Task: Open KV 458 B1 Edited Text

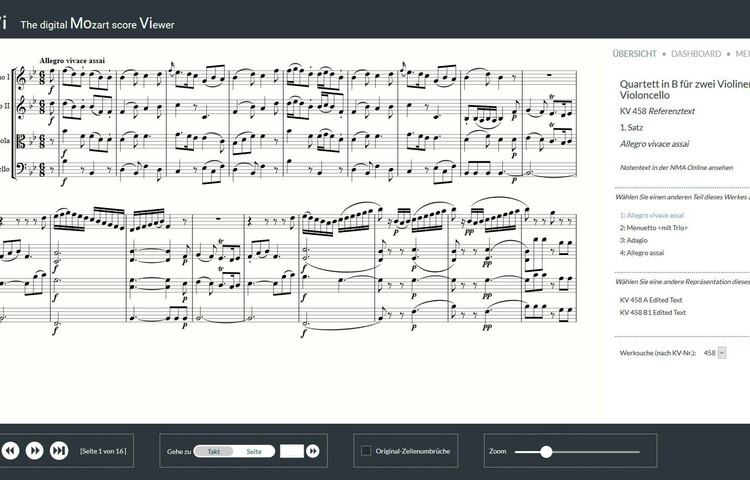Action: [653, 312]
